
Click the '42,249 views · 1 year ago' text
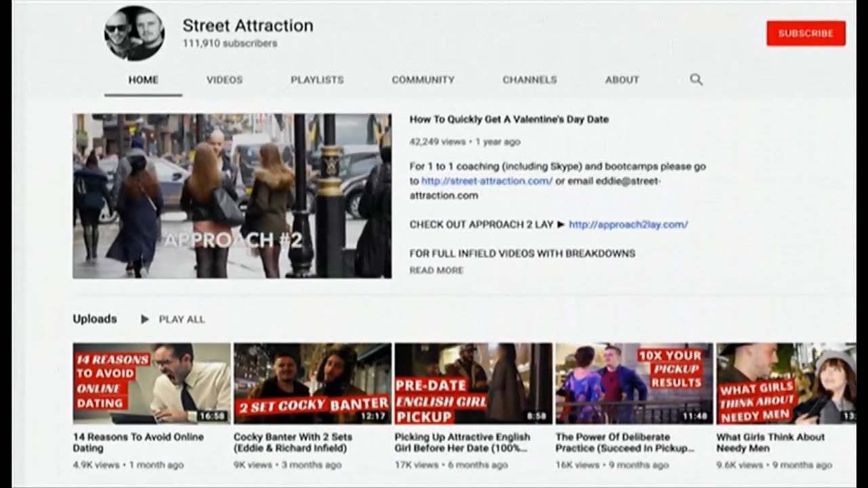[x=465, y=142]
